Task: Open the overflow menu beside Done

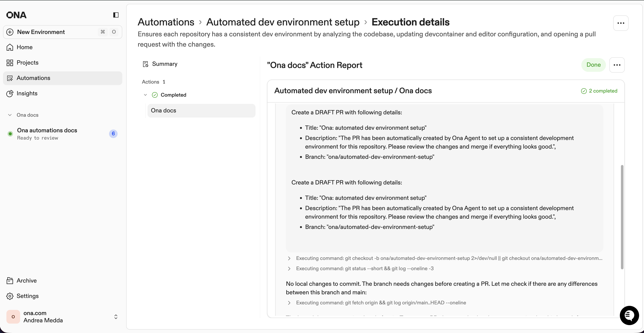Action: pos(617,65)
